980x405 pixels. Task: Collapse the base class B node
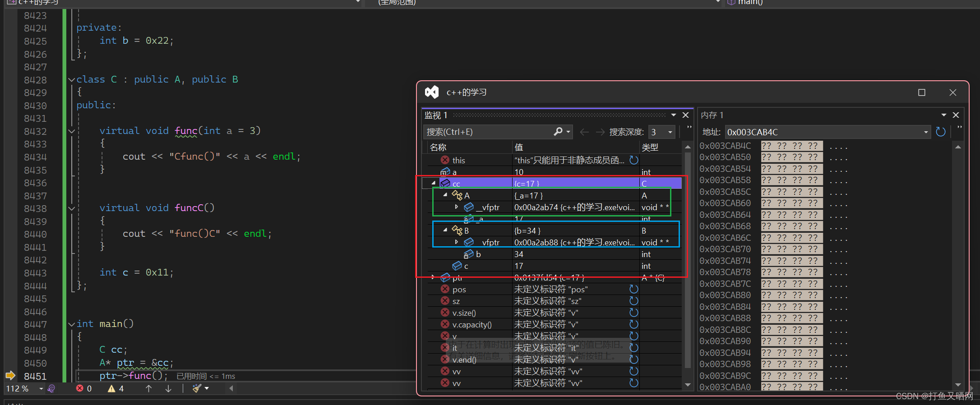pos(445,230)
